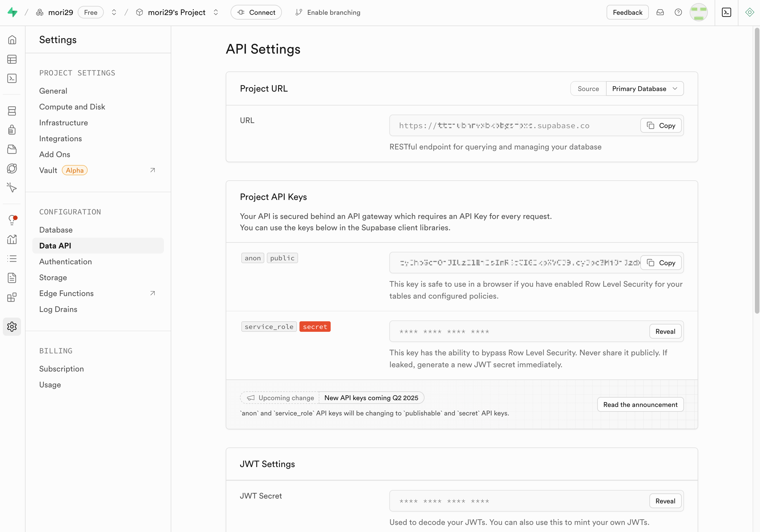Screen dimensions: 760x532
Task: Expand the organization switcher next to mori29
Action: pyautogui.click(x=114, y=12)
